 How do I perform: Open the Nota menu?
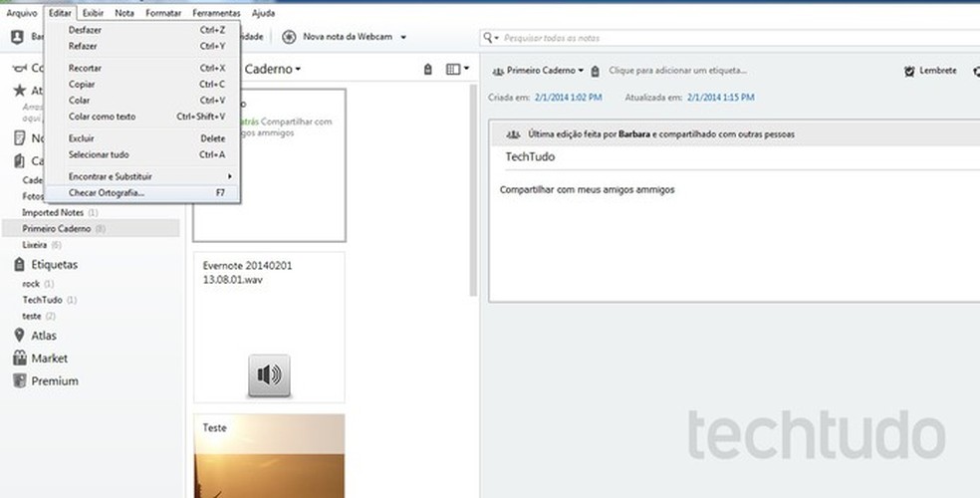tap(124, 13)
